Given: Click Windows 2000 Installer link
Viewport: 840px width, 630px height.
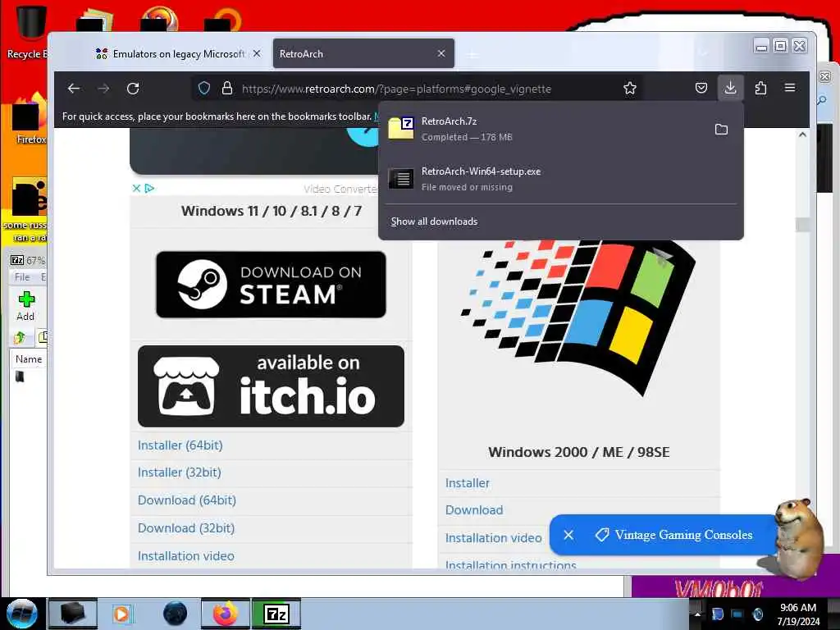Looking at the screenshot, I should (x=468, y=483).
